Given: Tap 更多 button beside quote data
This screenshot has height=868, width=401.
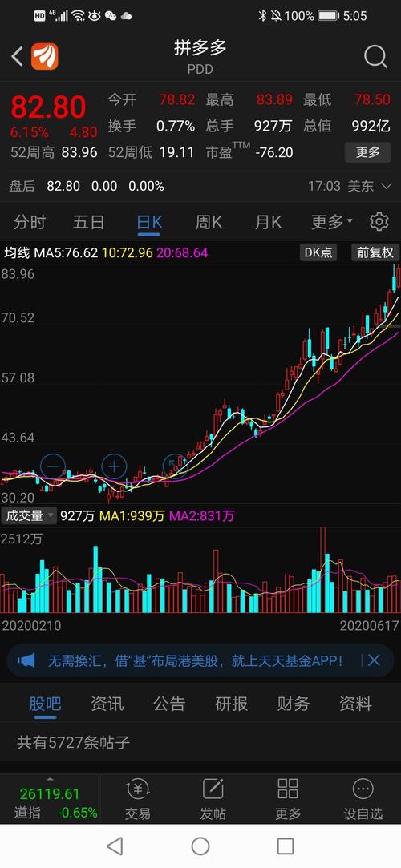Looking at the screenshot, I should [368, 152].
